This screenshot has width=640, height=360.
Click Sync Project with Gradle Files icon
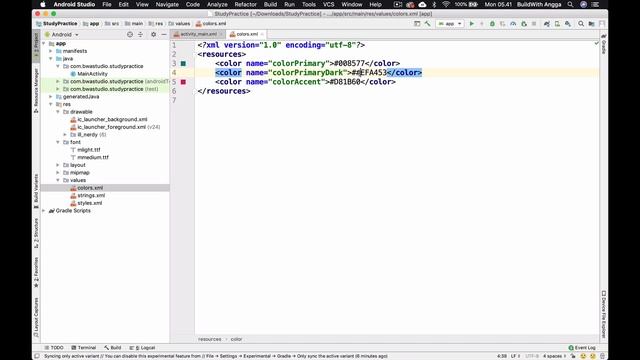[547, 24]
